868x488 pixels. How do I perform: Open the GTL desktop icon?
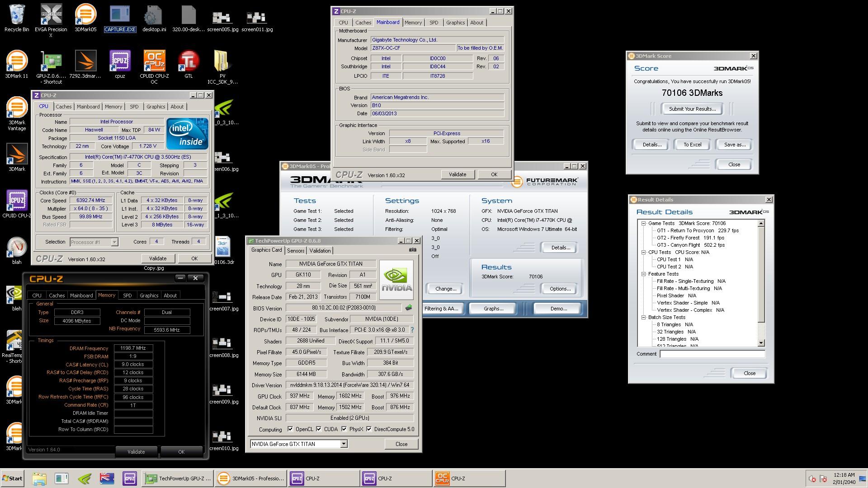coord(189,65)
